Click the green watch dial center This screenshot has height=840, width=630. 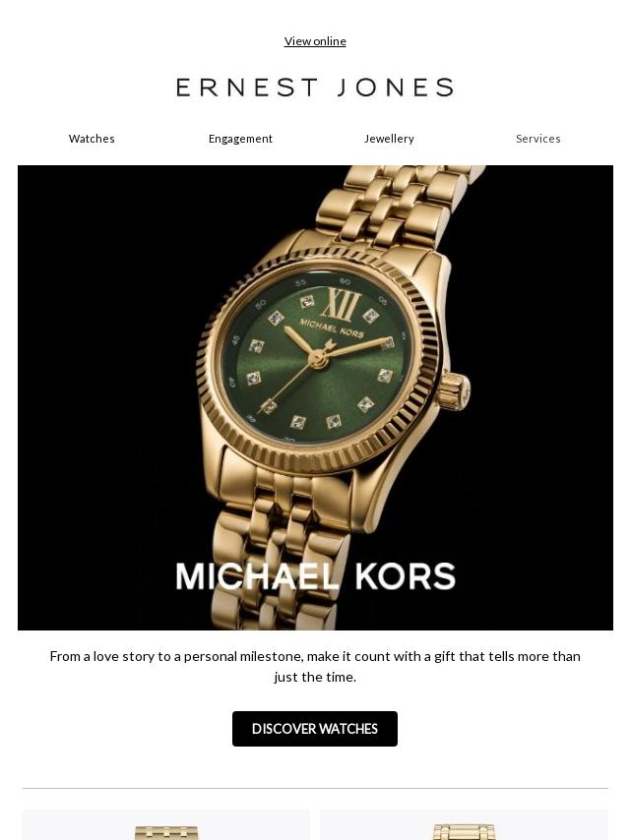(317, 359)
